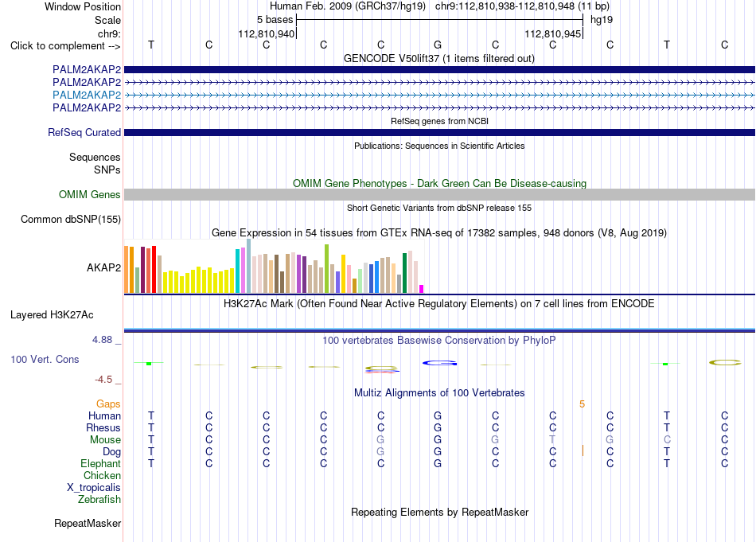This screenshot has height=542, width=756.
Task: Click the X_tropicalis species label
Action: [x=94, y=488]
